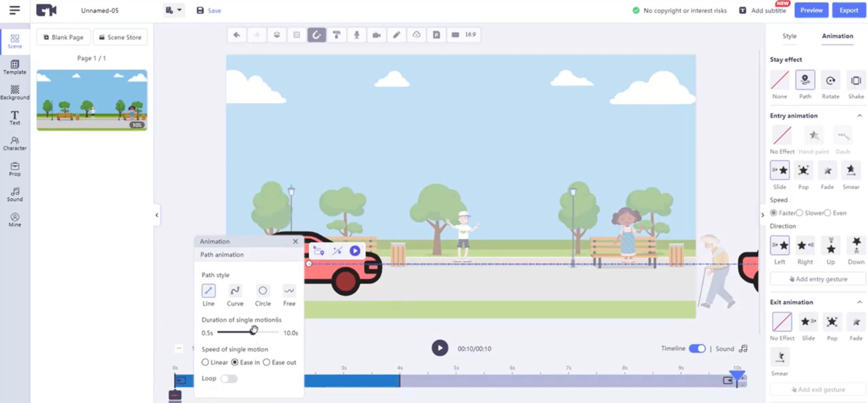
Task: Switch to the Style tab
Action: pyautogui.click(x=789, y=36)
